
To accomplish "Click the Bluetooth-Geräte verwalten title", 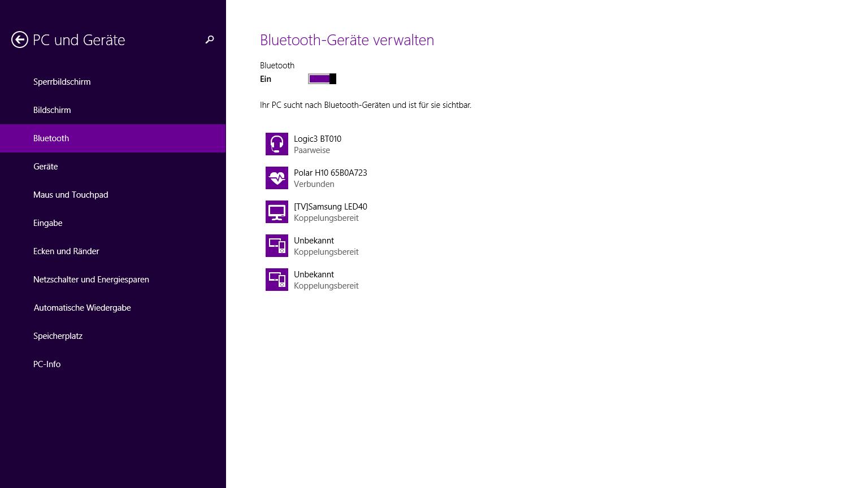I will [x=347, y=40].
